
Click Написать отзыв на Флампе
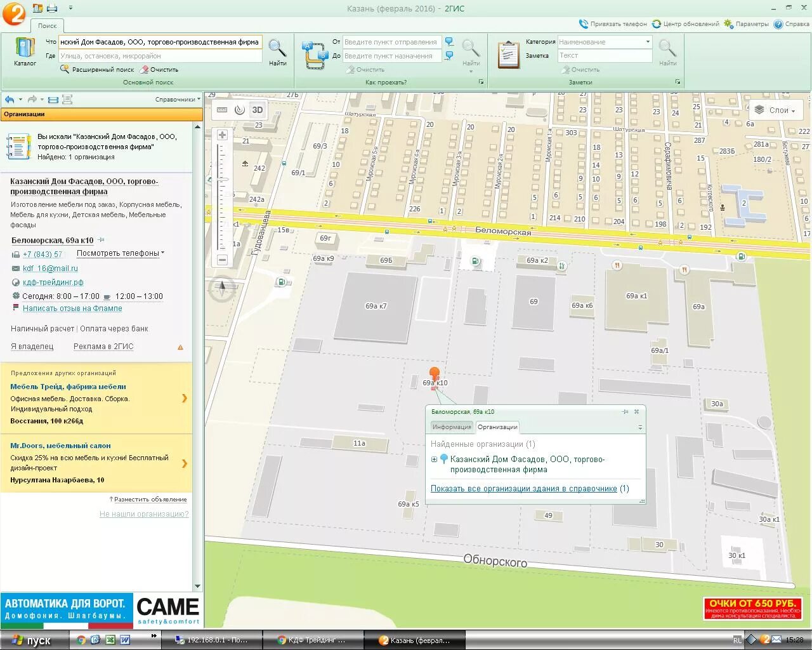pos(72,308)
